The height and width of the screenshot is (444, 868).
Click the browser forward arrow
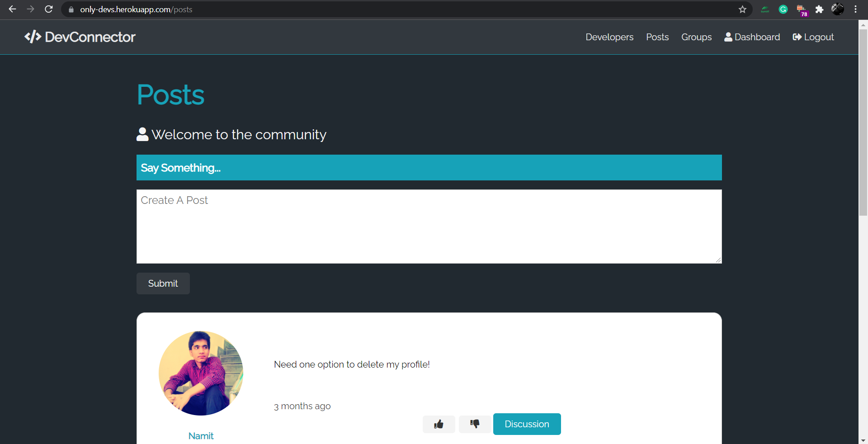pyautogui.click(x=30, y=9)
